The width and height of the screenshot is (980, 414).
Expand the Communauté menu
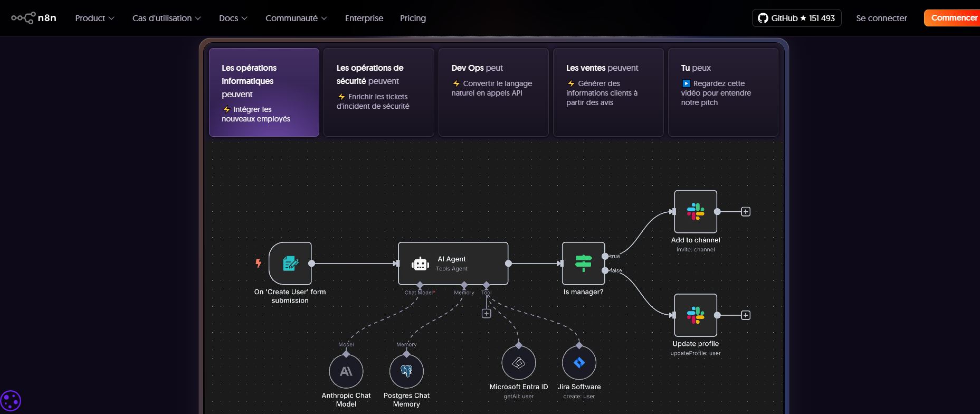point(296,18)
